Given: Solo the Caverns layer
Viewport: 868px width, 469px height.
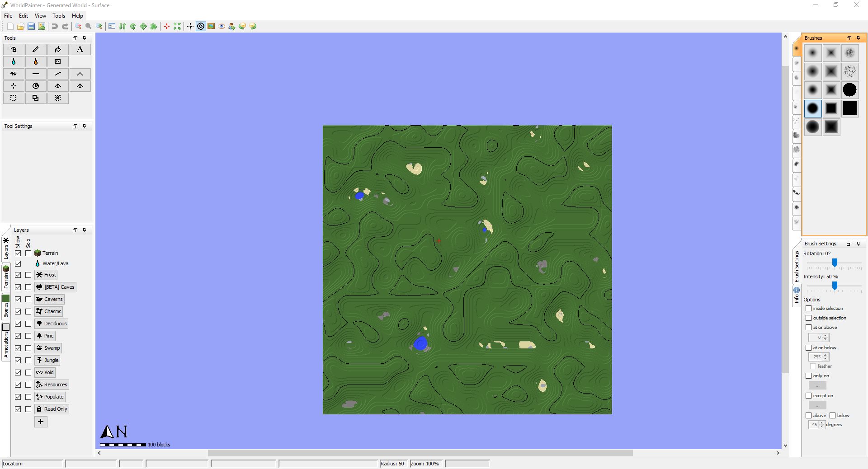Looking at the screenshot, I should (28, 299).
